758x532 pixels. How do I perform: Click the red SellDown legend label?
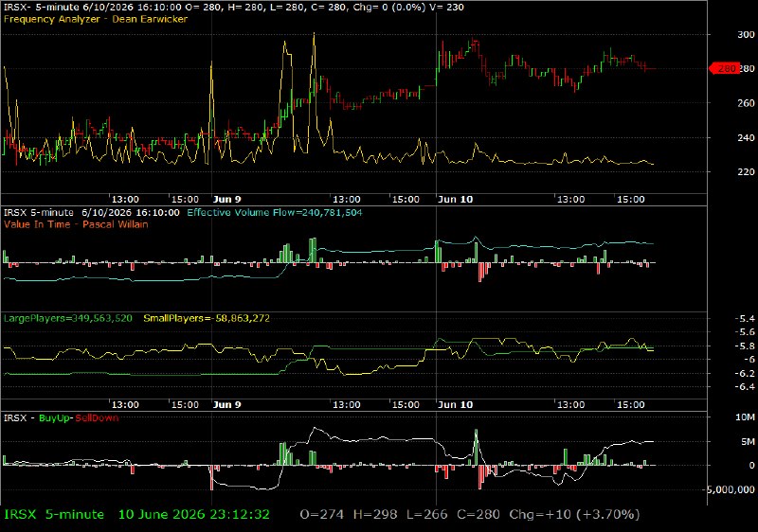(x=97, y=418)
